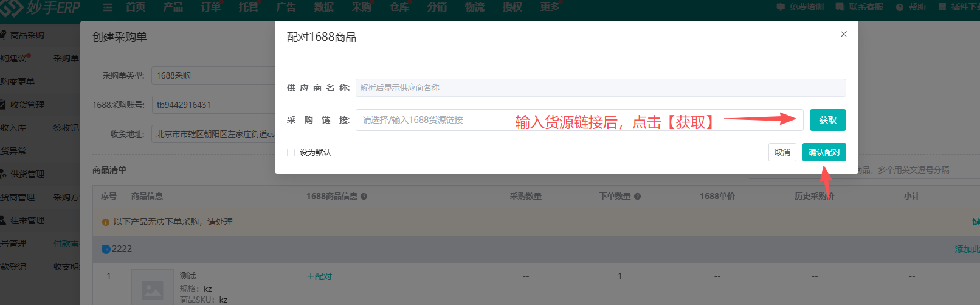The width and height of the screenshot is (980, 305).
Task: Confirm pairing with 确认配对 button
Action: click(824, 152)
